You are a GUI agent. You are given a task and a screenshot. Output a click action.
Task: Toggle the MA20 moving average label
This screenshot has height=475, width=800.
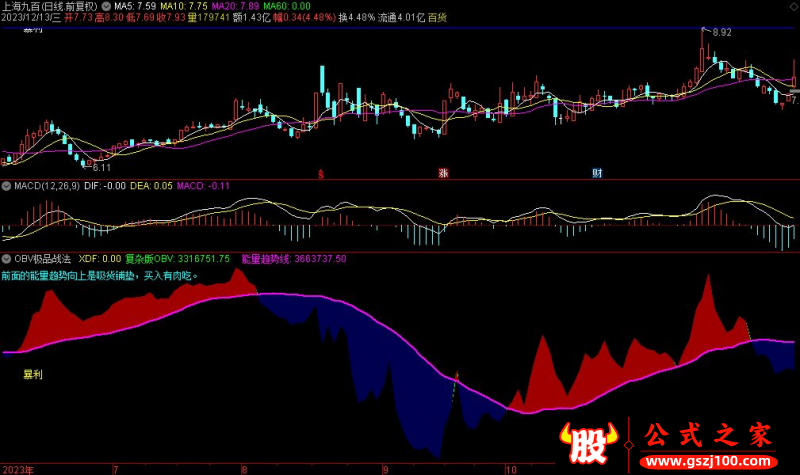tap(241, 6)
